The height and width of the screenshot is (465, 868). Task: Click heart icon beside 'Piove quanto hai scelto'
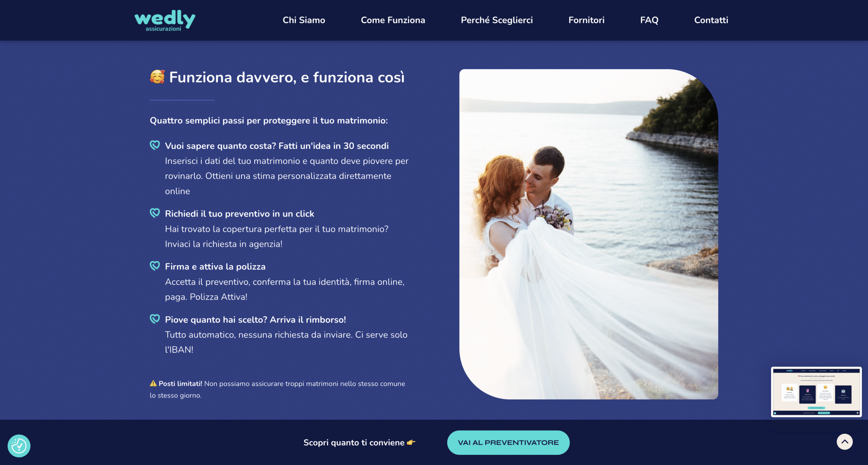point(155,319)
